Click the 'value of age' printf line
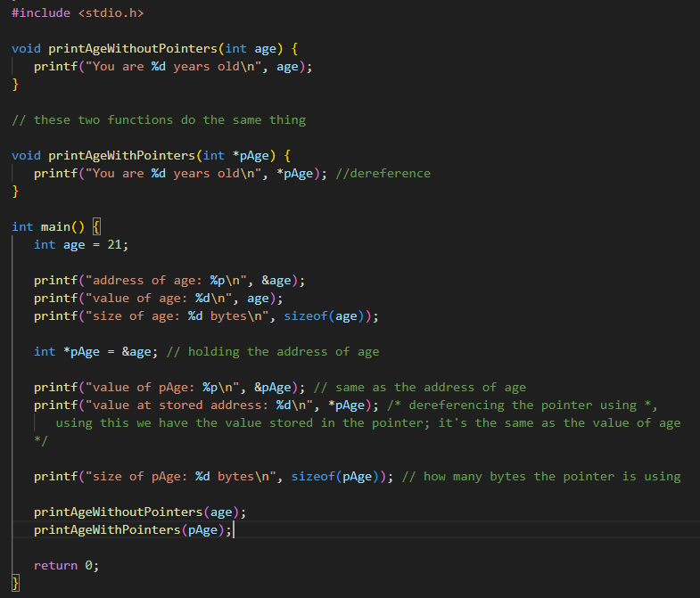The width and height of the screenshot is (700, 598). point(159,299)
